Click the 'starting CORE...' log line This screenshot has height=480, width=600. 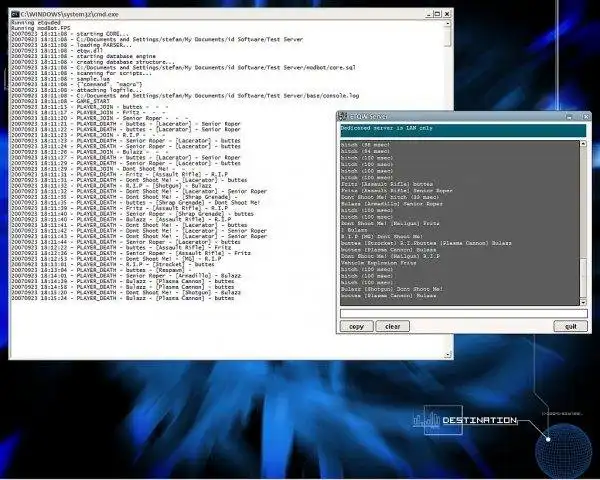click(70, 34)
